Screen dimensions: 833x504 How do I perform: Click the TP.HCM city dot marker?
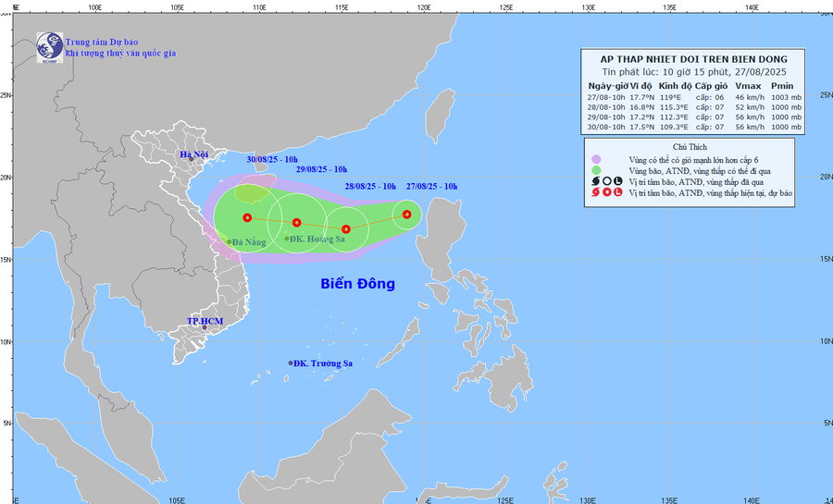coord(205,327)
